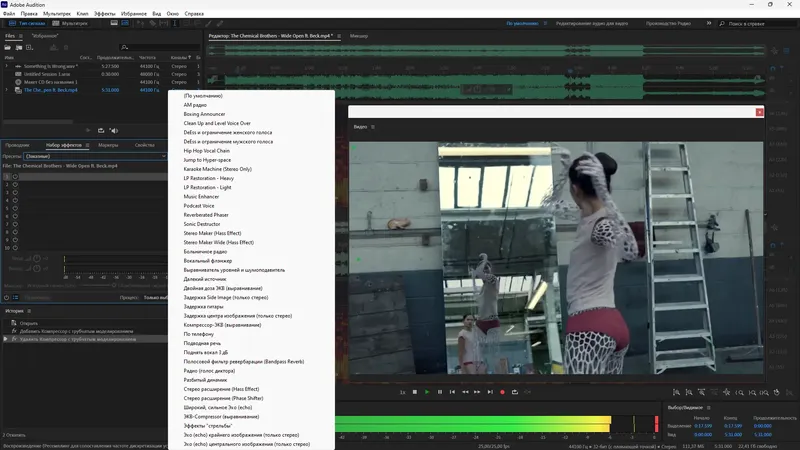This screenshot has height=450, width=800.
Task: Click the zoom out amplitude icon
Action: coord(689,392)
